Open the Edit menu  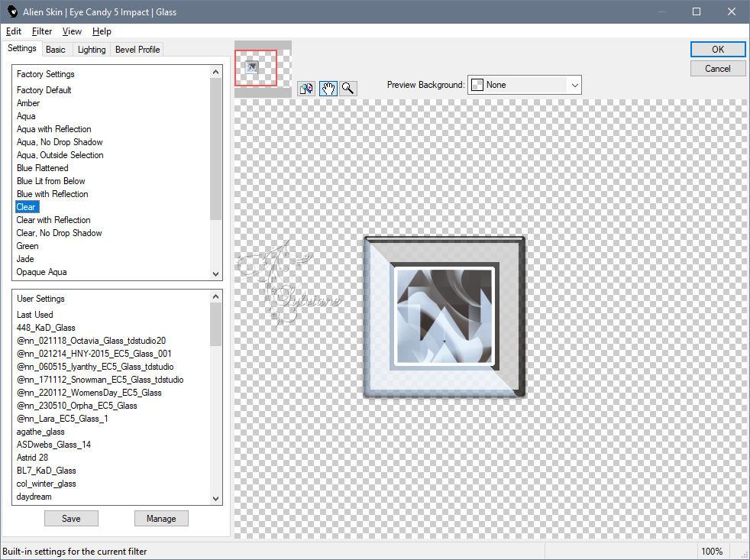click(x=14, y=31)
